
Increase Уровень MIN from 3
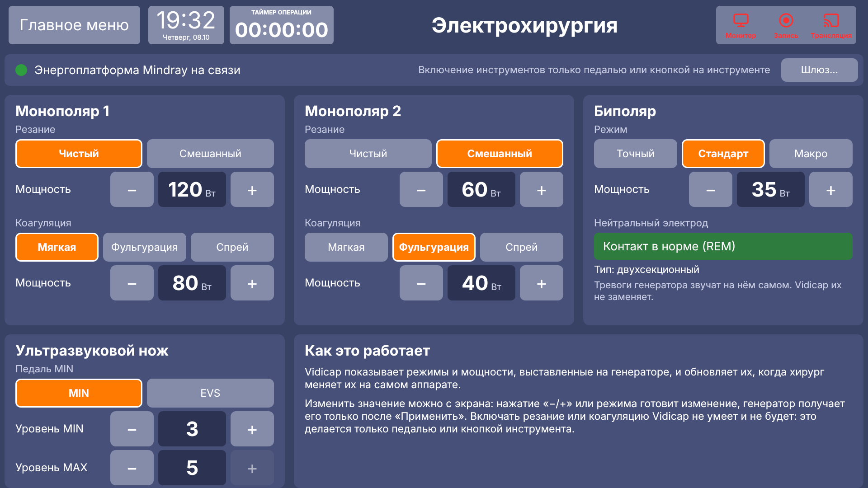click(252, 429)
